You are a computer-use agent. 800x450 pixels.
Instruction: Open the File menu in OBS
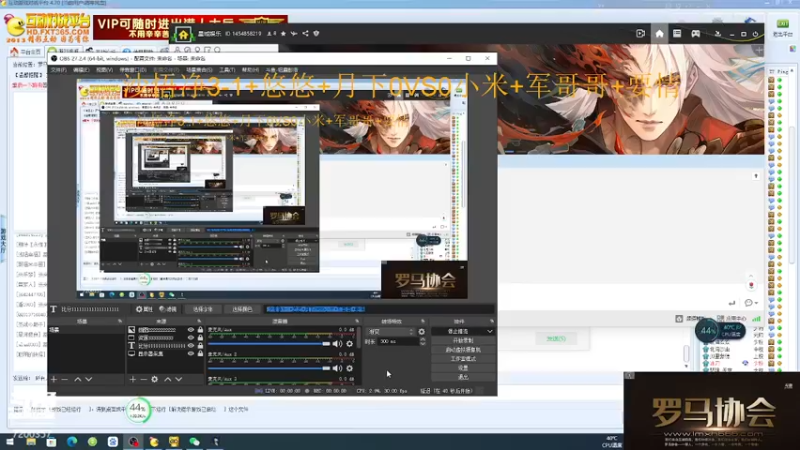(58, 70)
